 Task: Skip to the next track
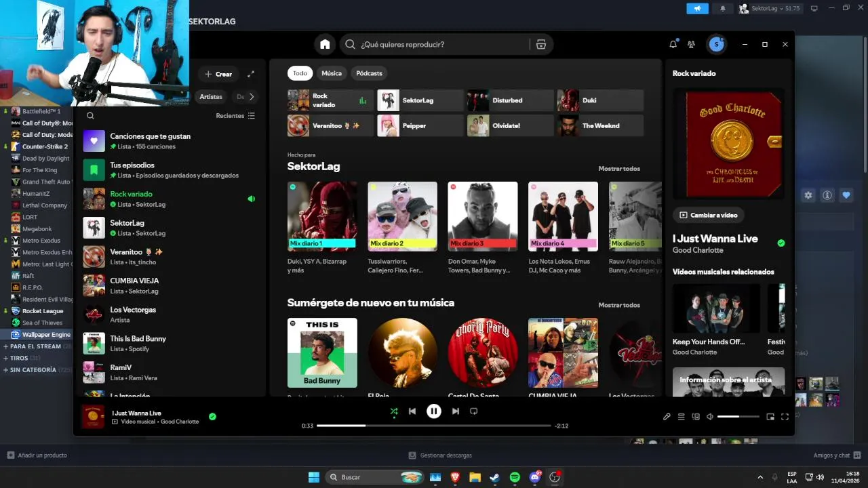pyautogui.click(x=456, y=411)
